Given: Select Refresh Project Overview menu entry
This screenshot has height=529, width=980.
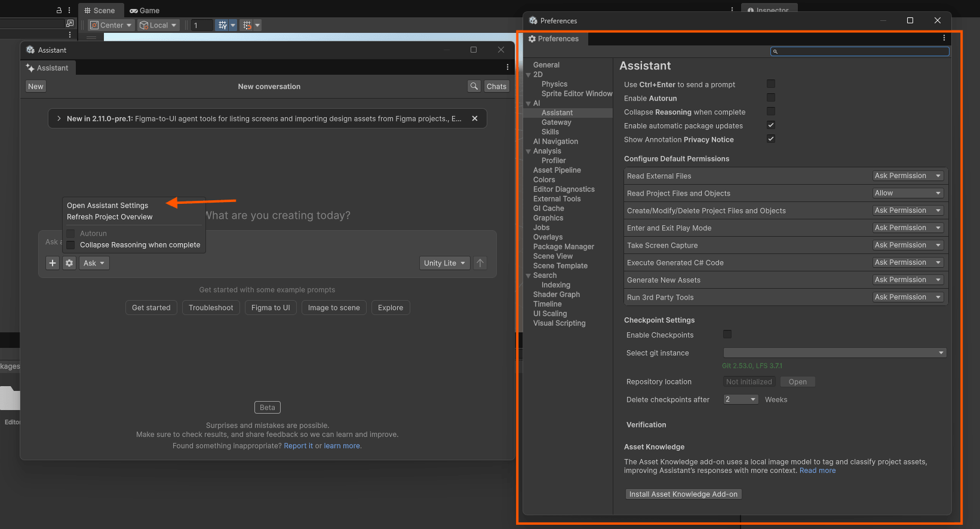Looking at the screenshot, I should pos(110,217).
